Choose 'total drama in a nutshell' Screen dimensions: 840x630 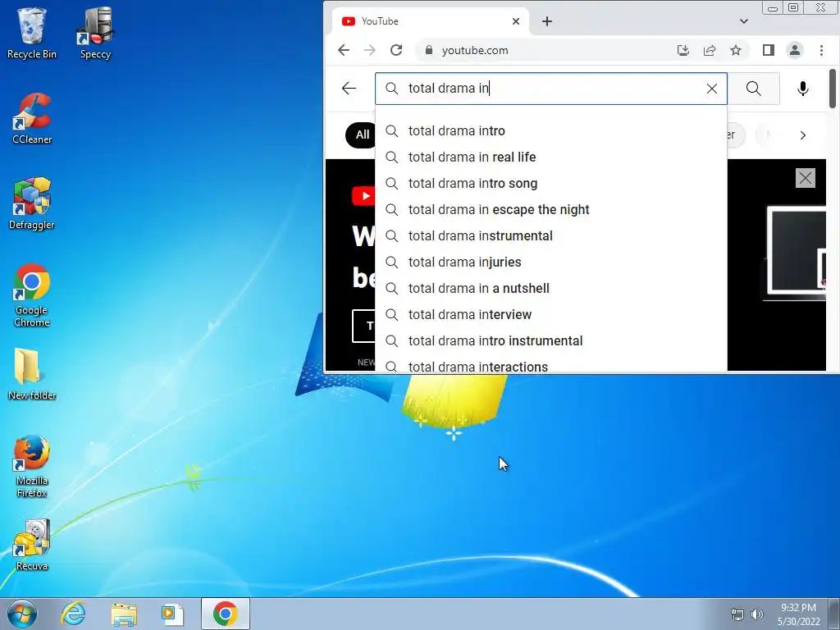pyautogui.click(x=551, y=288)
